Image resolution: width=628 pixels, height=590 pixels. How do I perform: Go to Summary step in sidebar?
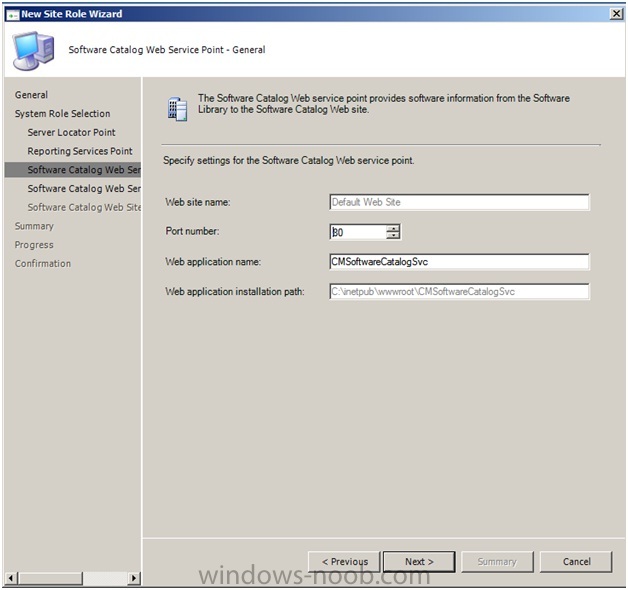coord(34,226)
